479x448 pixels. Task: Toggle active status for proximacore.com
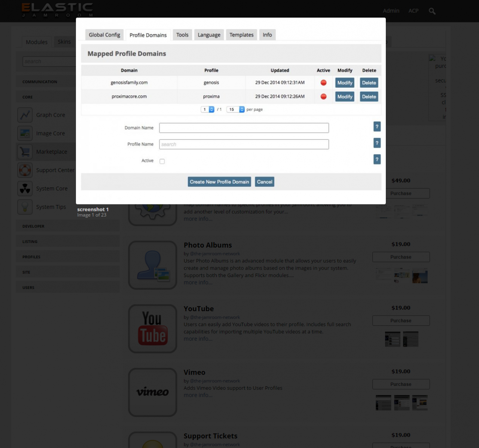pyautogui.click(x=323, y=96)
